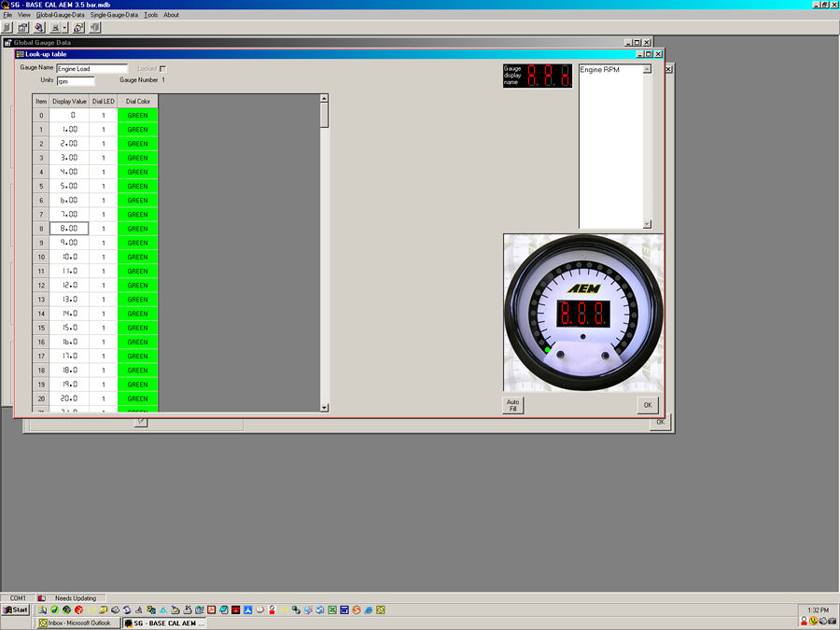Select Engine RPM in the list box
This screenshot has height=630, width=840.
click(x=599, y=70)
